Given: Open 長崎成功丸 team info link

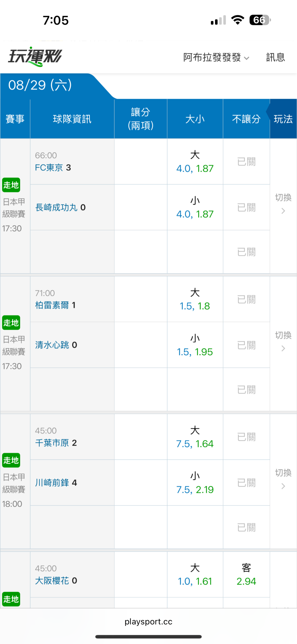Looking at the screenshot, I should [x=56, y=207].
